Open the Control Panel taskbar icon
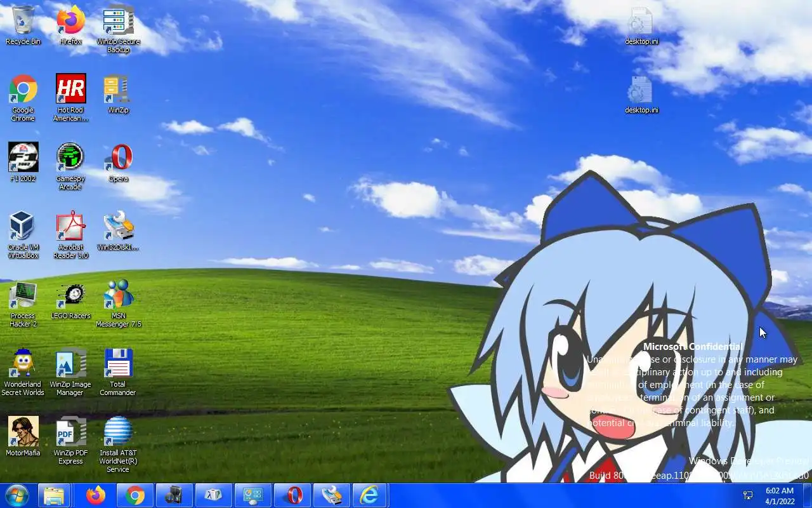The width and height of the screenshot is (812, 508). pos(253,495)
